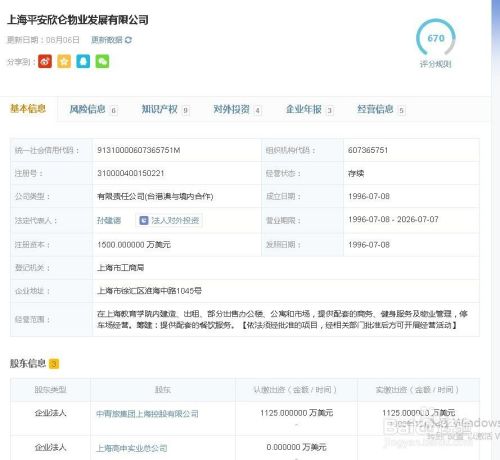Image resolution: width=500 pixels, height=460 pixels.
Task: Click 认缴出资 column header
Action: [x=295, y=390]
